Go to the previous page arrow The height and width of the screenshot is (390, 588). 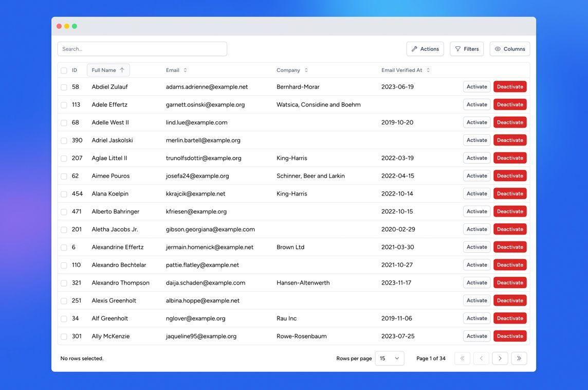click(x=481, y=358)
